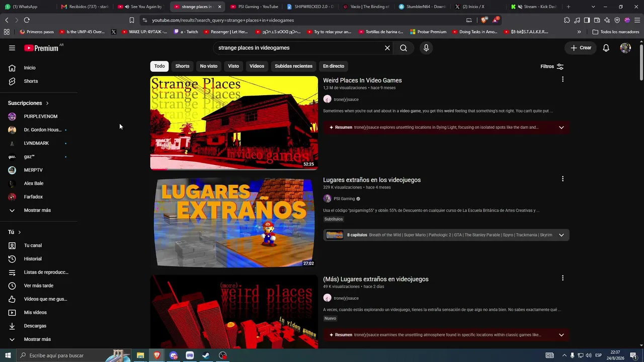This screenshot has width=644, height=362.
Task: Filter results by No visto
Action: 209,66
